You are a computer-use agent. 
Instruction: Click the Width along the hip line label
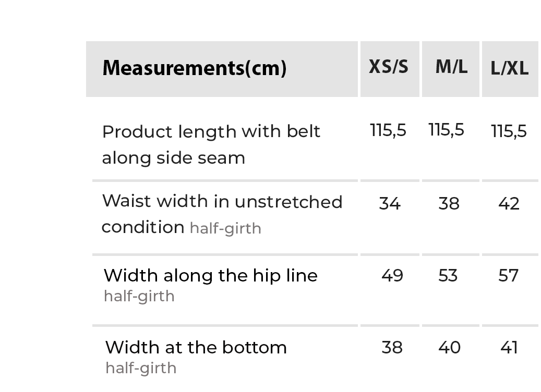[210, 275]
